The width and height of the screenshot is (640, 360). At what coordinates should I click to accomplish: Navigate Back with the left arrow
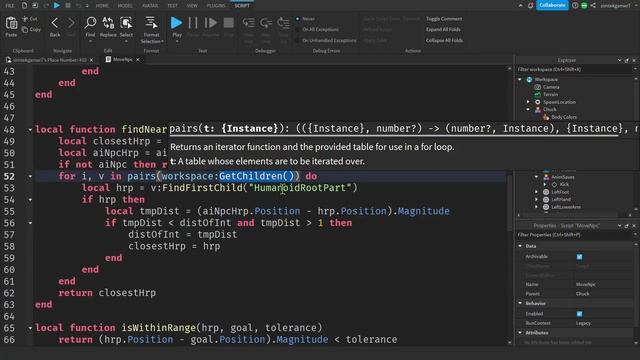pos(55,23)
